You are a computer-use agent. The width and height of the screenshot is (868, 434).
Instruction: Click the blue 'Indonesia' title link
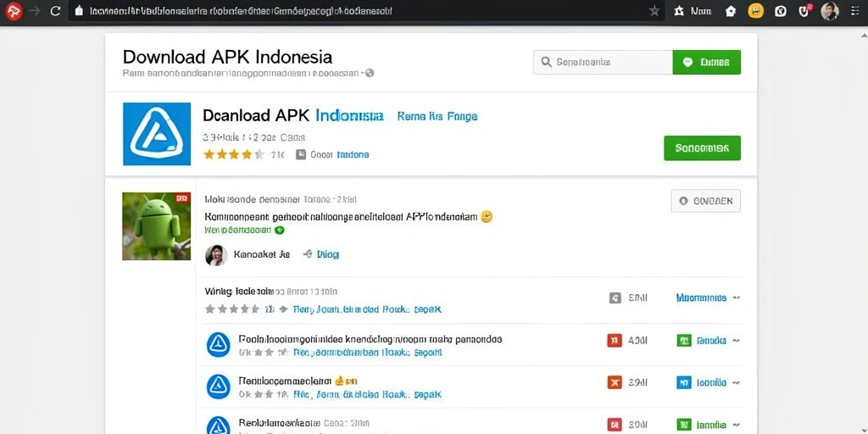pos(349,115)
